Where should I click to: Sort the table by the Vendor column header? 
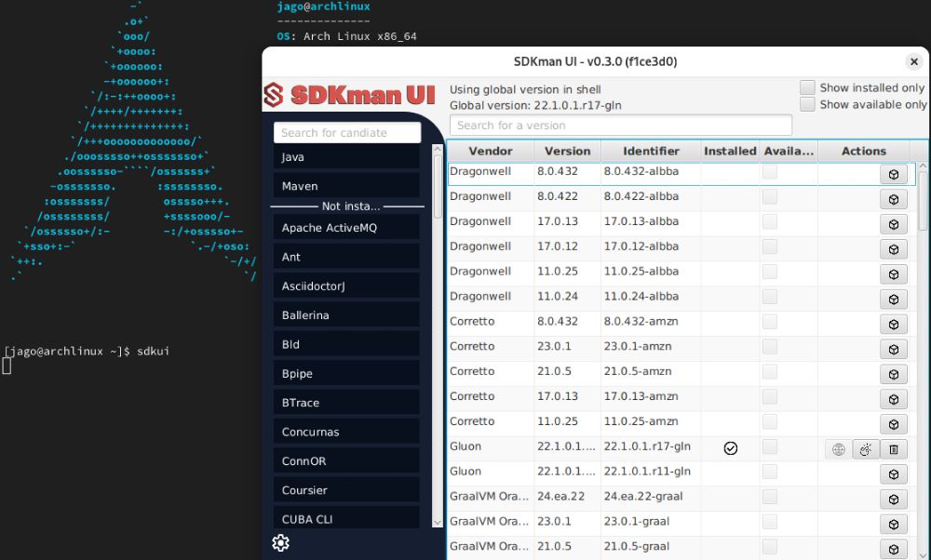pyautogui.click(x=490, y=151)
